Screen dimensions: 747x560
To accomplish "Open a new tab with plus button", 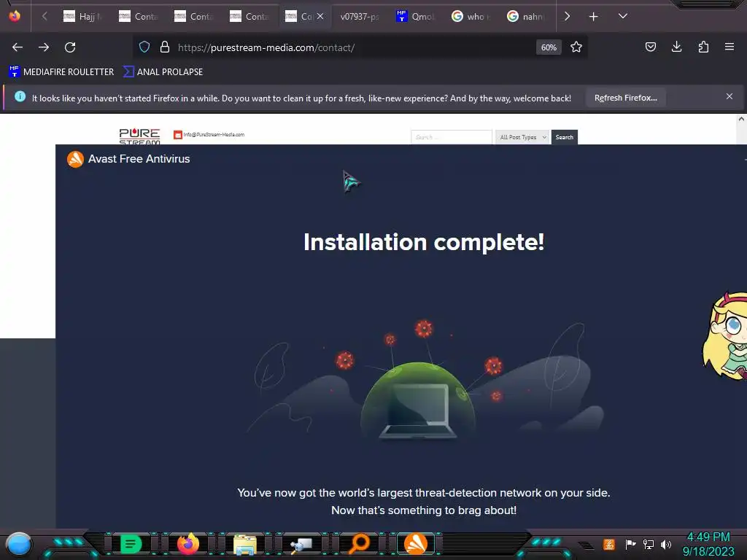I will [x=594, y=17].
